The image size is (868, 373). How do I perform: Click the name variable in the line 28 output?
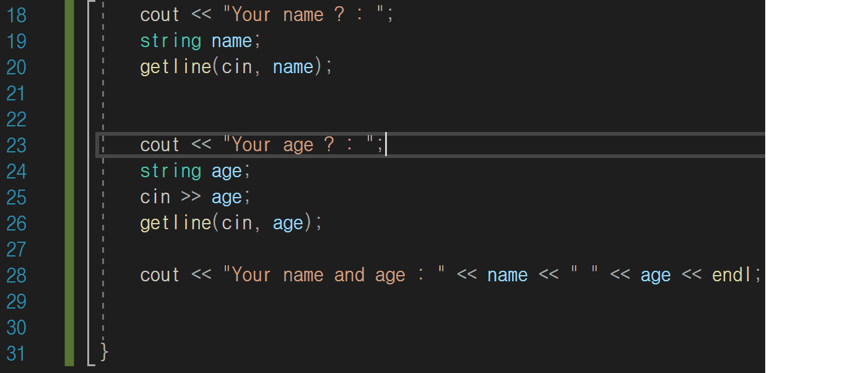507,276
